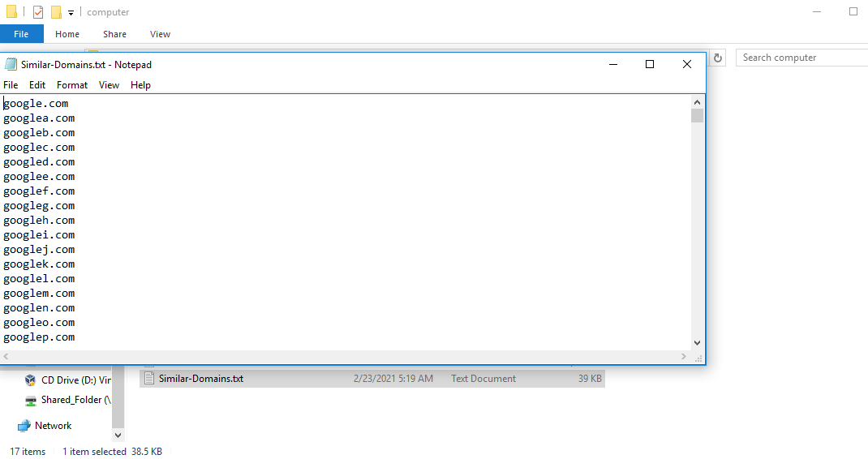
Task: Click the line googlen.com
Action: click(39, 308)
